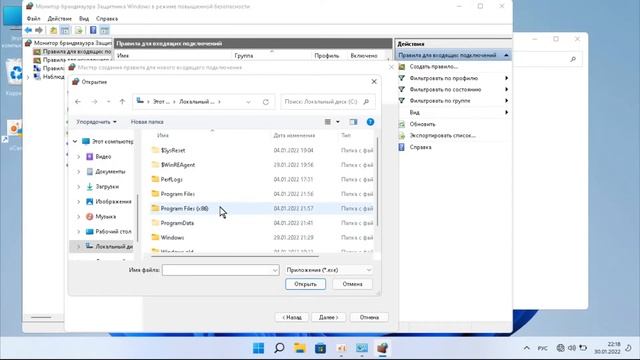Expand Видео in navigation tree
Viewport: 640px width, 360px height.
click(79, 157)
